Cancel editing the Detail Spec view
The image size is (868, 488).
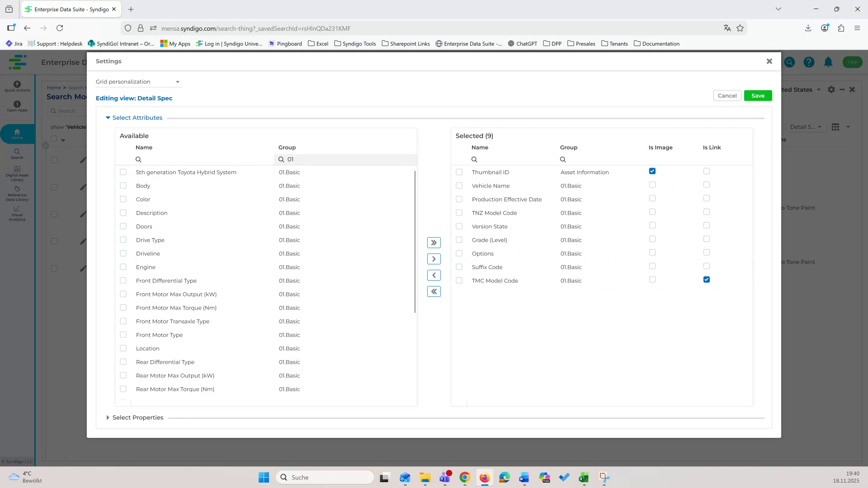coord(726,95)
